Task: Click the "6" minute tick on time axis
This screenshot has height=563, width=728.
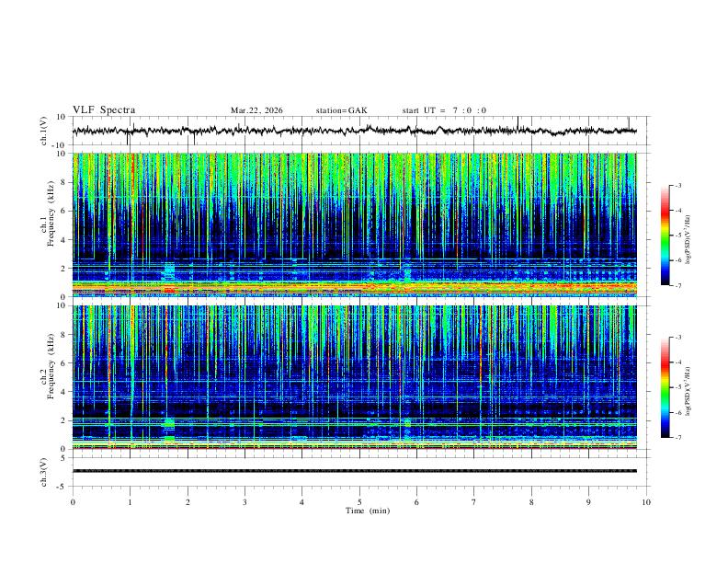Action: tap(417, 502)
